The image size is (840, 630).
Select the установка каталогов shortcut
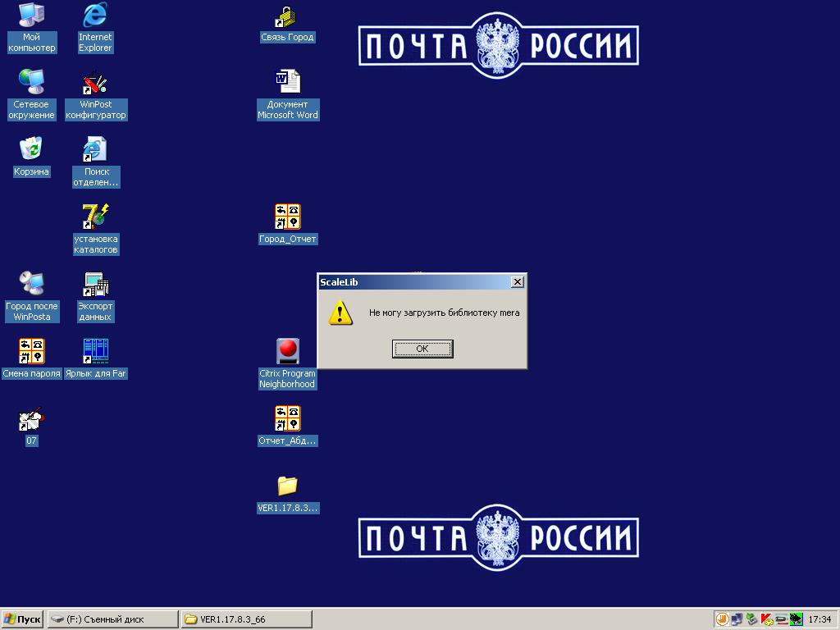coord(96,230)
